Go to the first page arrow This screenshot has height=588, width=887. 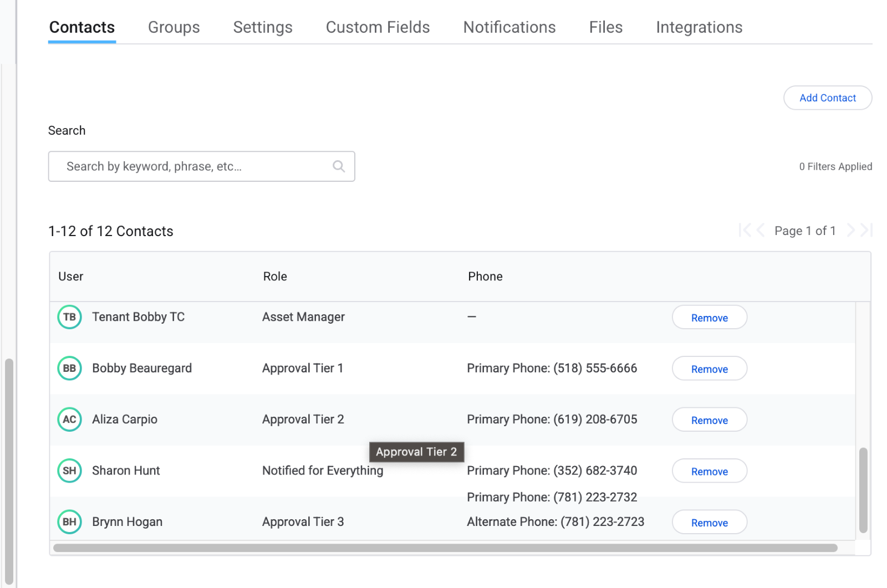pos(745,231)
